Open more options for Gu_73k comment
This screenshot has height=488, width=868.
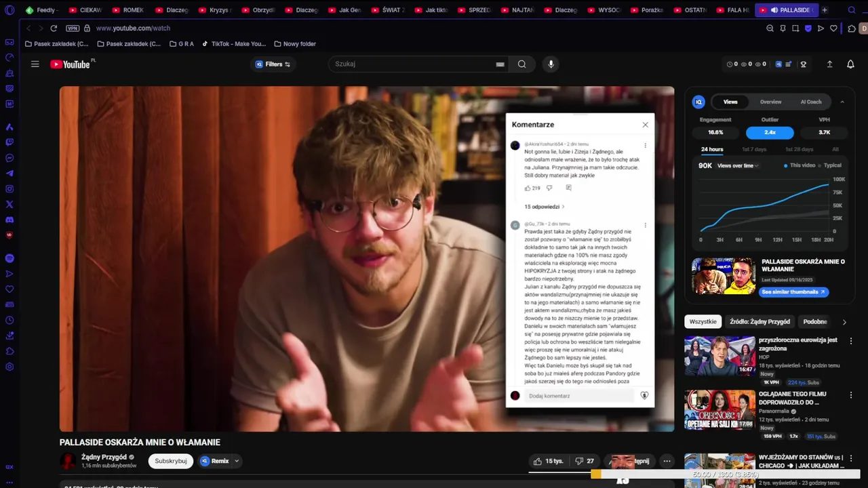tap(645, 225)
